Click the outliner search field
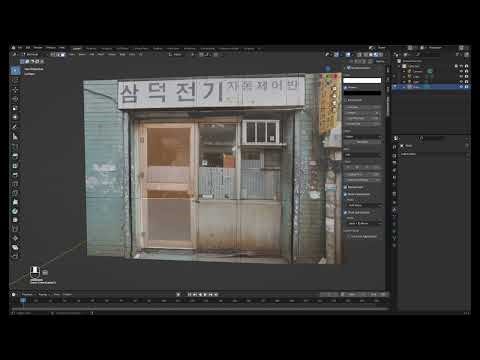Viewport: 480px width, 360px height. (x=433, y=54)
